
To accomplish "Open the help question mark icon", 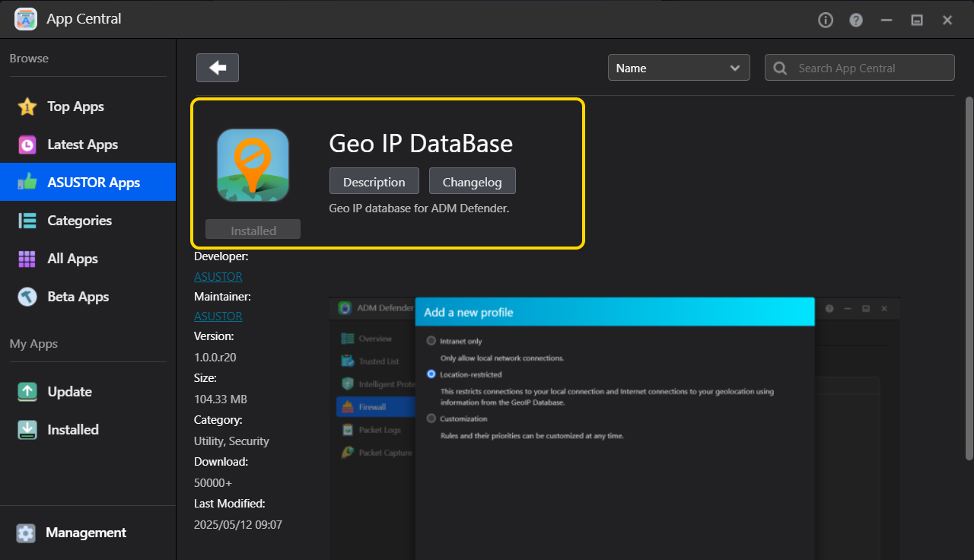I will click(856, 21).
